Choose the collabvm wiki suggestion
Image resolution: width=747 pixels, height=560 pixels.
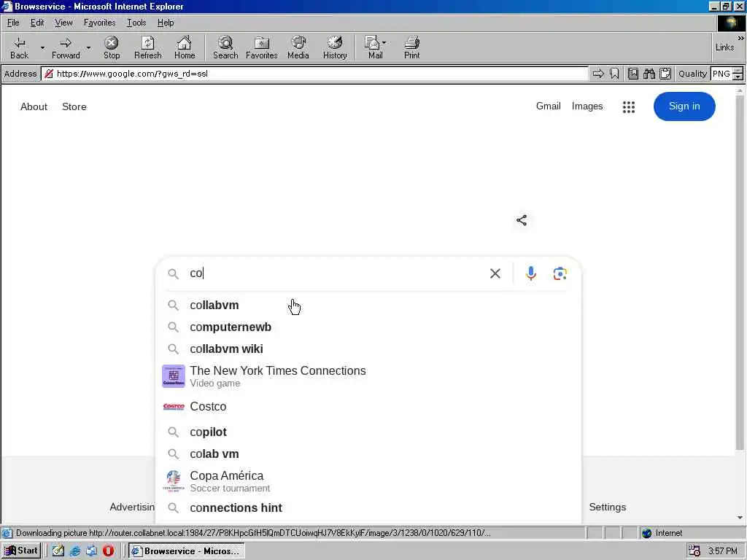(368, 349)
